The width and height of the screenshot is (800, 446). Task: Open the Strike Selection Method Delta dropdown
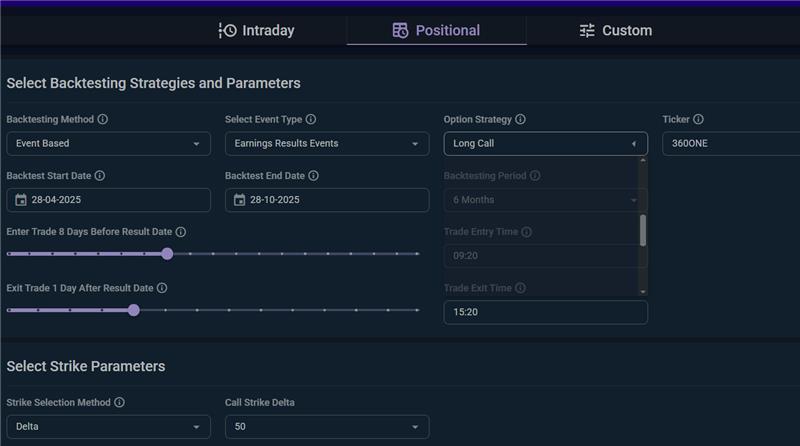(x=108, y=427)
